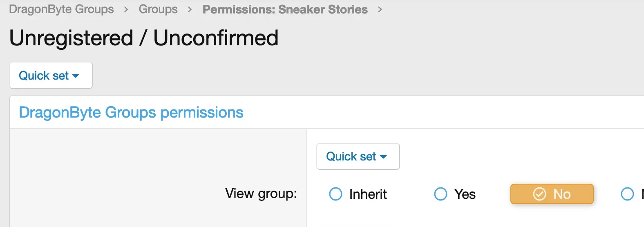The image size is (644, 227).
Task: Open Permissions: Sneaker Stories breadcrumb
Action: 285,9
